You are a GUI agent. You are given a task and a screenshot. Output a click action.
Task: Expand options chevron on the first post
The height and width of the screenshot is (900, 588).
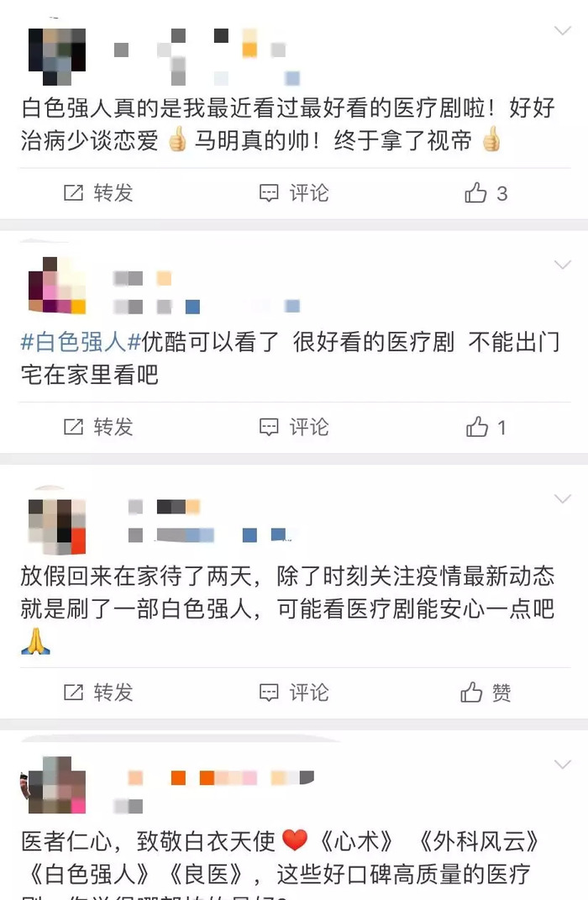(x=563, y=30)
